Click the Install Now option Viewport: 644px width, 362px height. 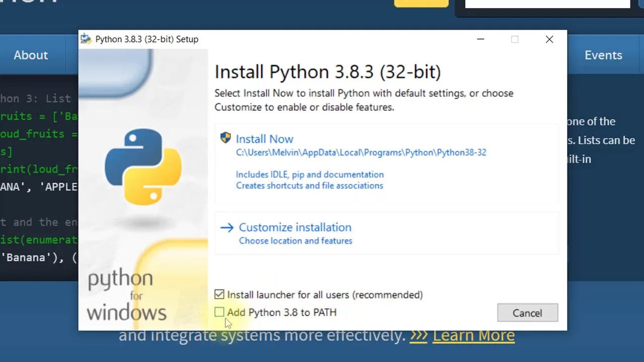click(x=386, y=163)
